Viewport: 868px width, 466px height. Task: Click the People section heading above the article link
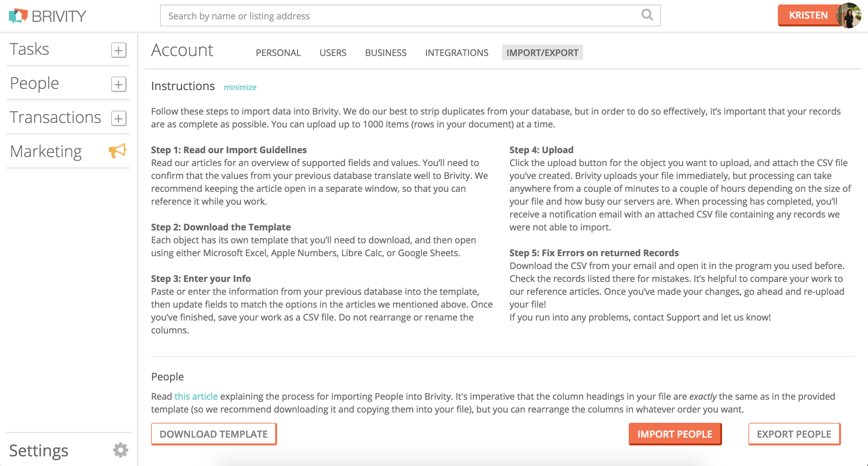pos(167,377)
